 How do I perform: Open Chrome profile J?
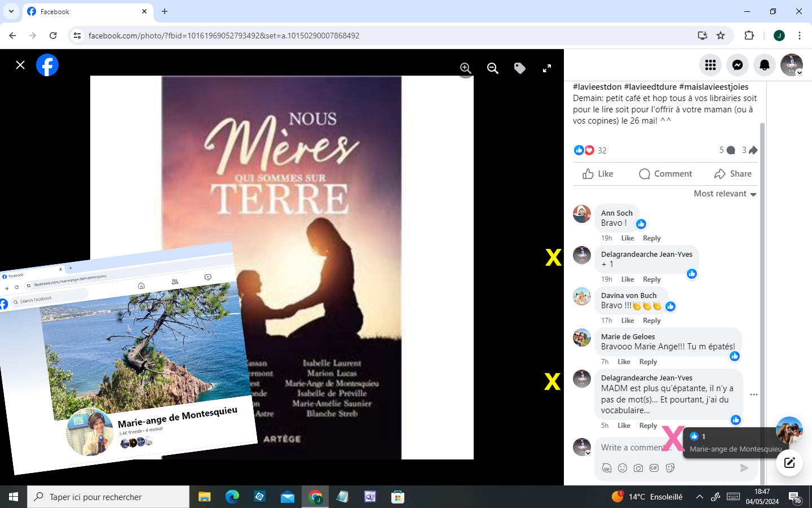point(779,36)
